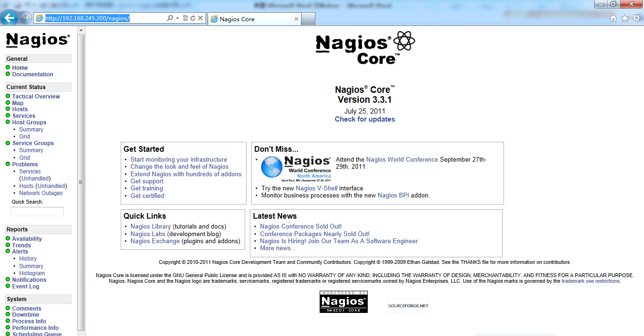Open Start monitoring your infrastructure
Viewport: 644px width, 336px height.
coord(179,160)
